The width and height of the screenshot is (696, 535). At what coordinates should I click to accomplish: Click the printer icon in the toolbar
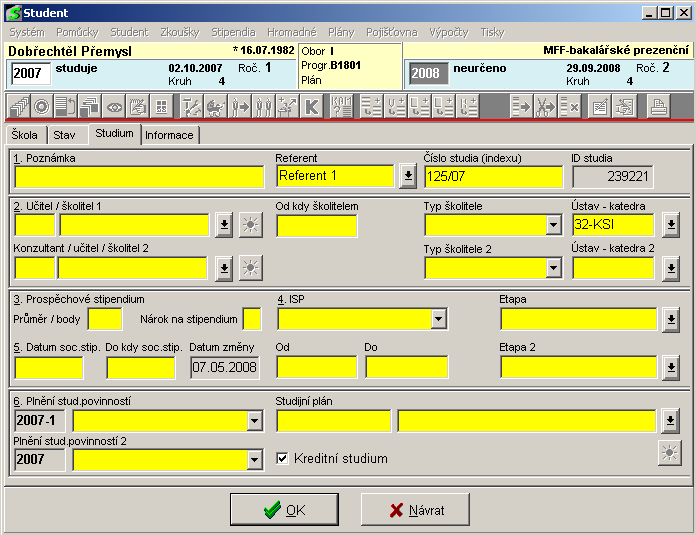(x=658, y=107)
